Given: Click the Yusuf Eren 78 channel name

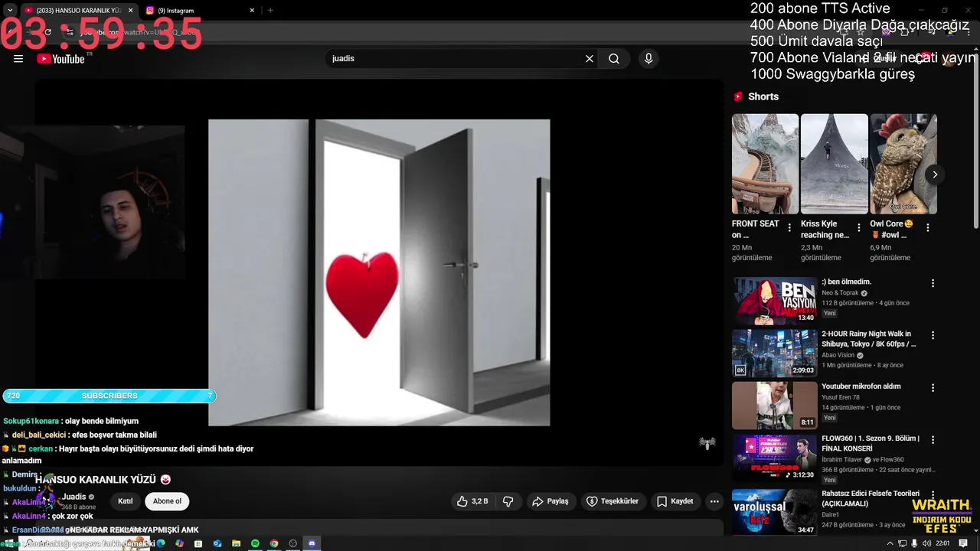Looking at the screenshot, I should tap(841, 397).
